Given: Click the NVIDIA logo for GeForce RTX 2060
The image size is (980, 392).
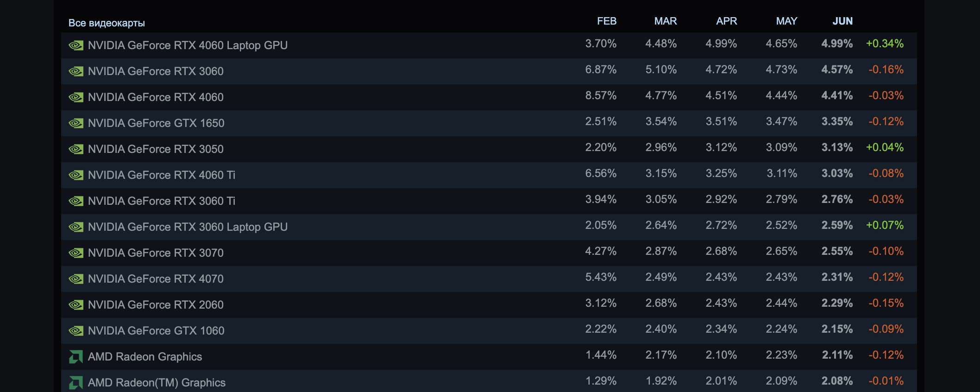Looking at the screenshot, I should click(x=76, y=304).
